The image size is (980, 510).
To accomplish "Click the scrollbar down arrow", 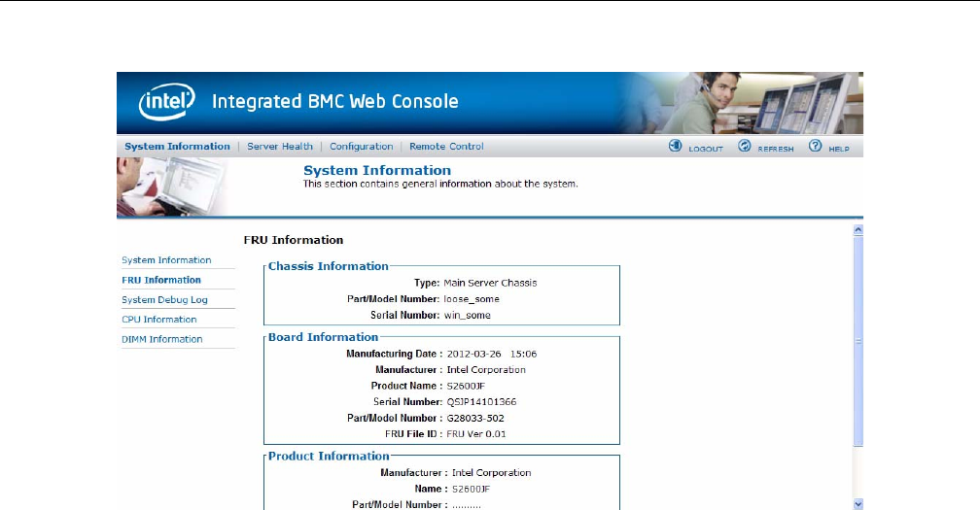I will point(858,504).
